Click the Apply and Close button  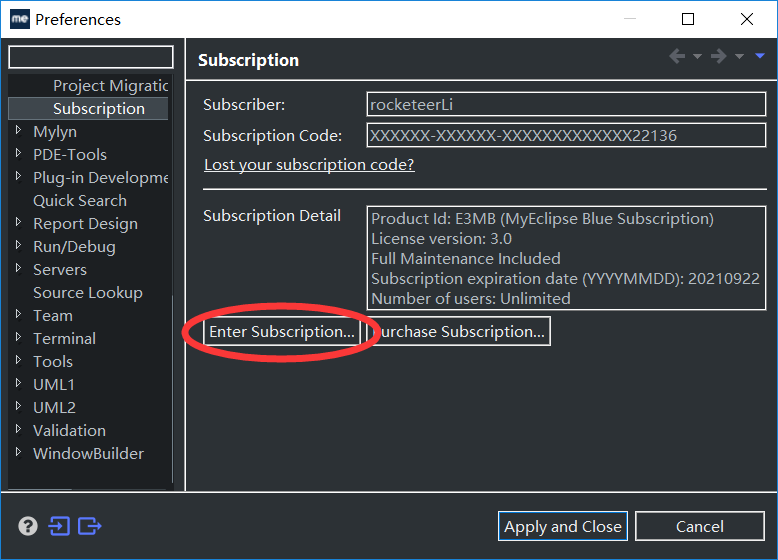[x=563, y=526]
